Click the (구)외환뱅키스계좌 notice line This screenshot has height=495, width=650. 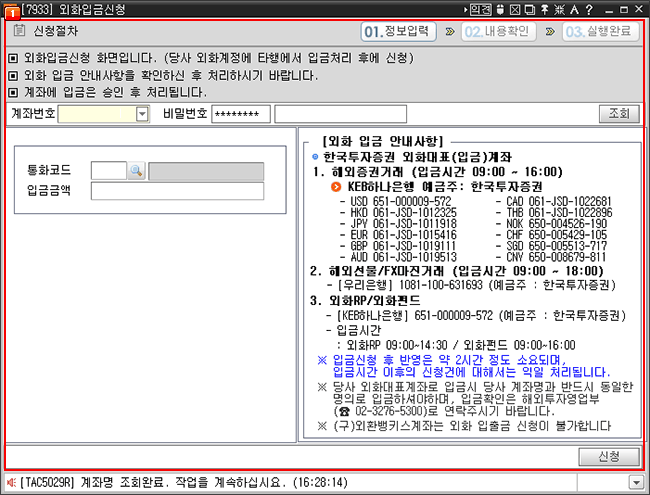(464, 426)
